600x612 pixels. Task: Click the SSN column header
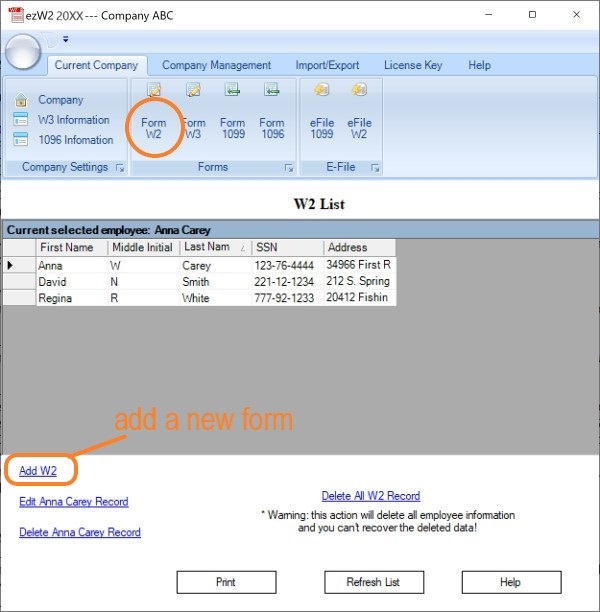[288, 247]
